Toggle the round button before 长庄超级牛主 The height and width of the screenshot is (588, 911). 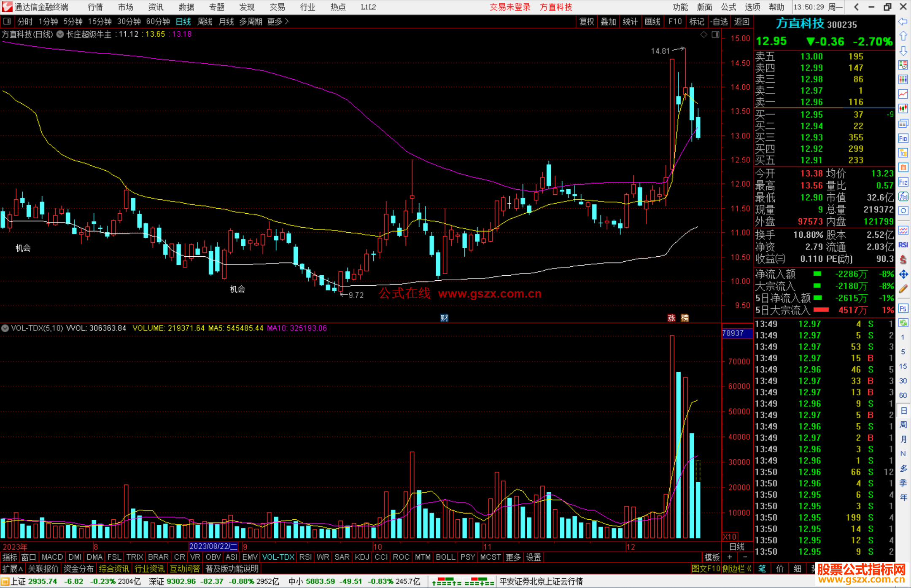60,34
